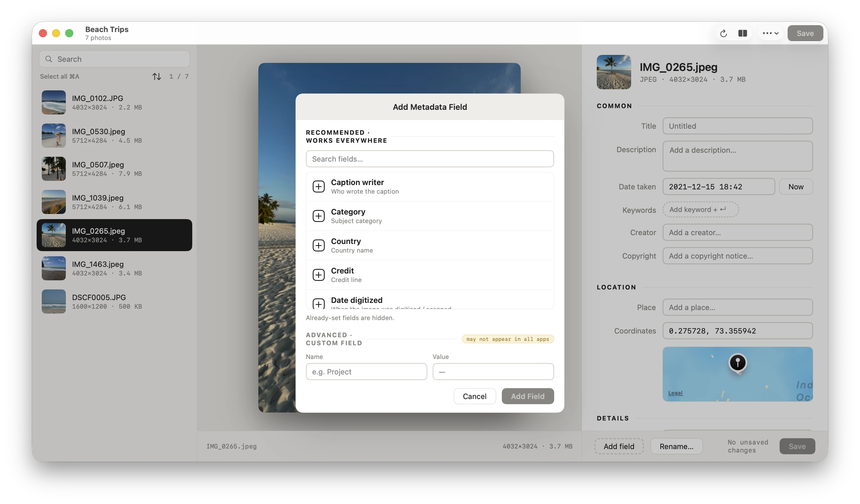Click the sort order arrows icon
The height and width of the screenshot is (504, 860).
tap(157, 76)
